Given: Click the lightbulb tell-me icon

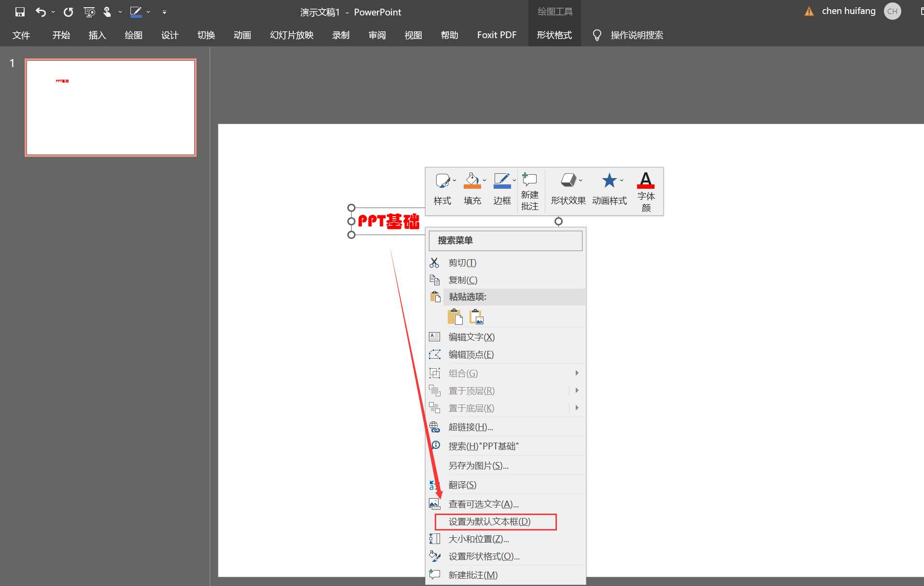Looking at the screenshot, I should click(597, 35).
